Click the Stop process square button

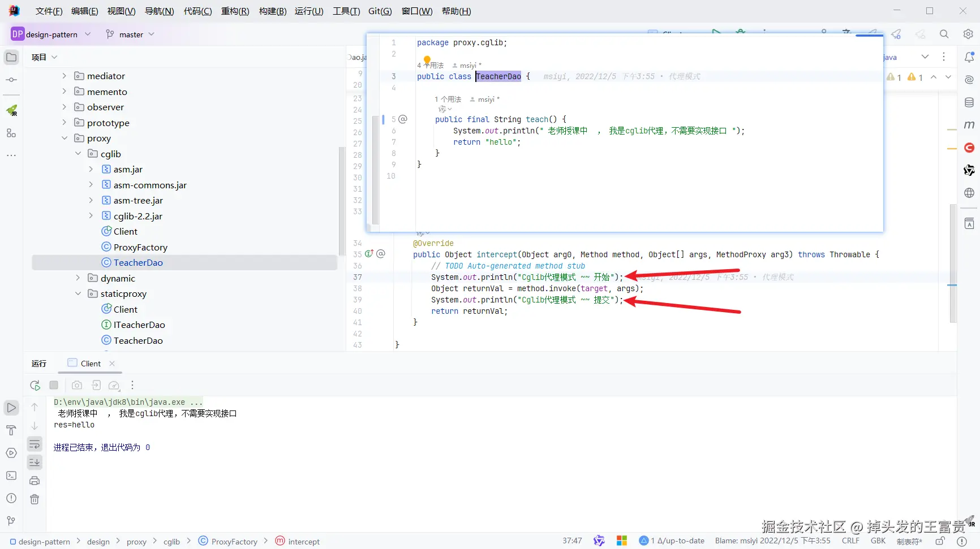tap(54, 385)
